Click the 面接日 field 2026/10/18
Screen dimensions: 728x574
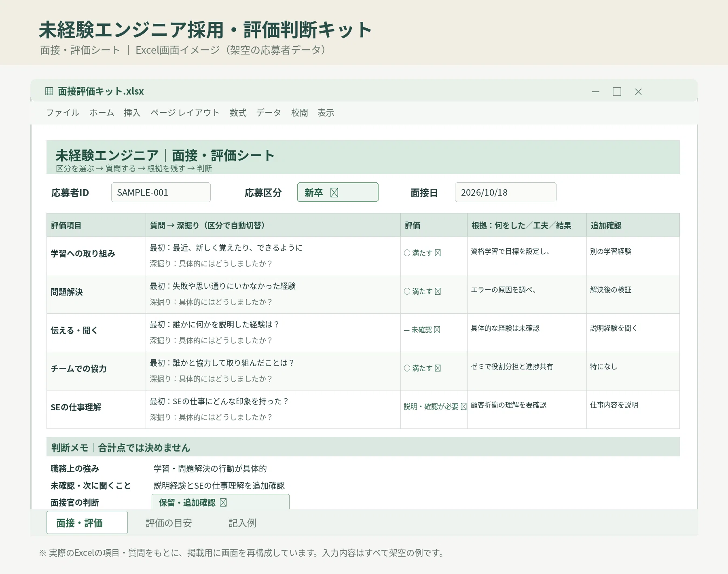506,192
